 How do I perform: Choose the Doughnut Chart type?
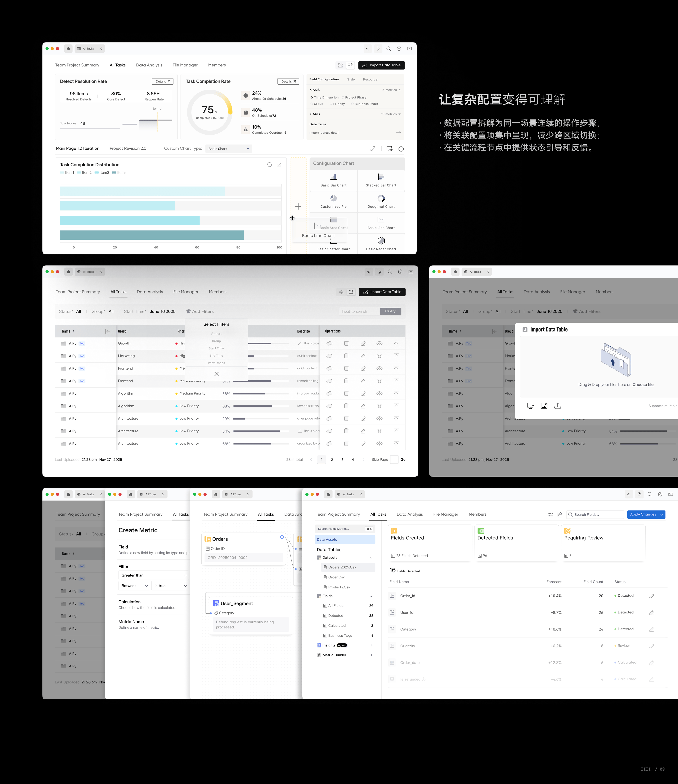coord(381,201)
